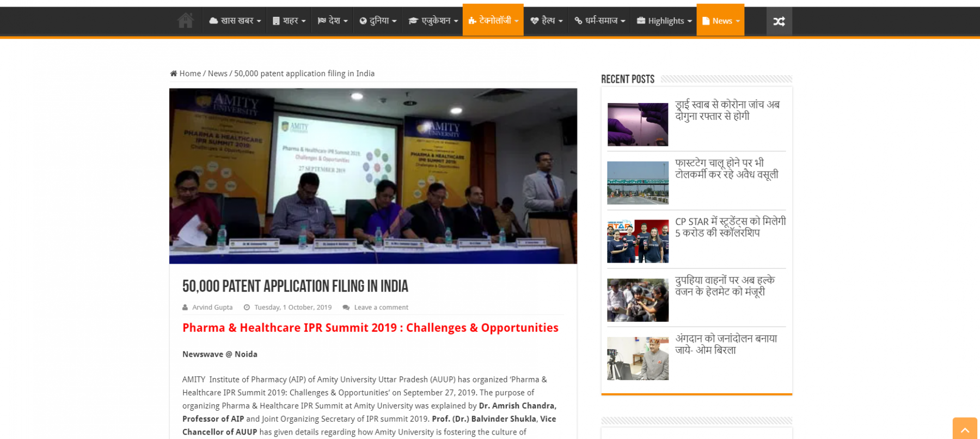Open the हैल्थ navigation menu

click(547, 21)
